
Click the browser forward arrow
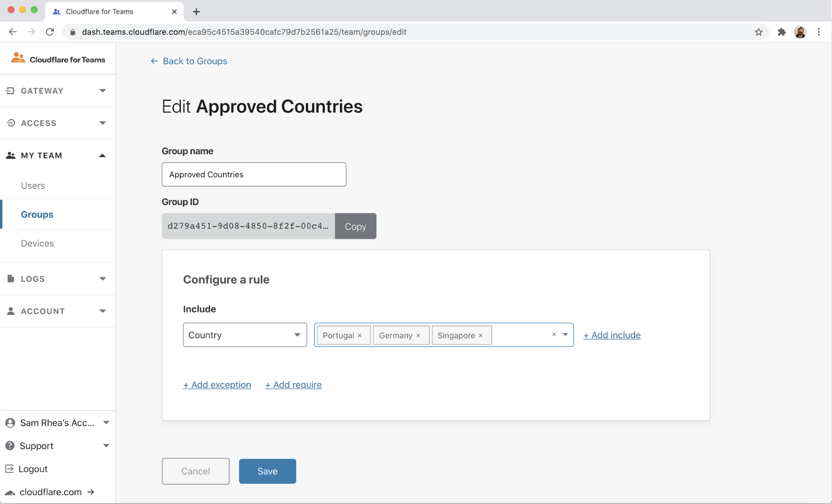pyautogui.click(x=31, y=32)
